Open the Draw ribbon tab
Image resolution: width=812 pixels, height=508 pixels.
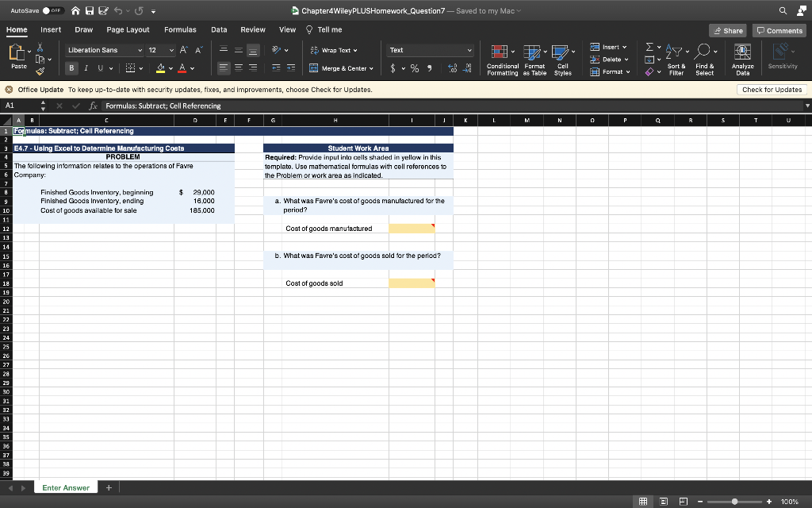83,29
